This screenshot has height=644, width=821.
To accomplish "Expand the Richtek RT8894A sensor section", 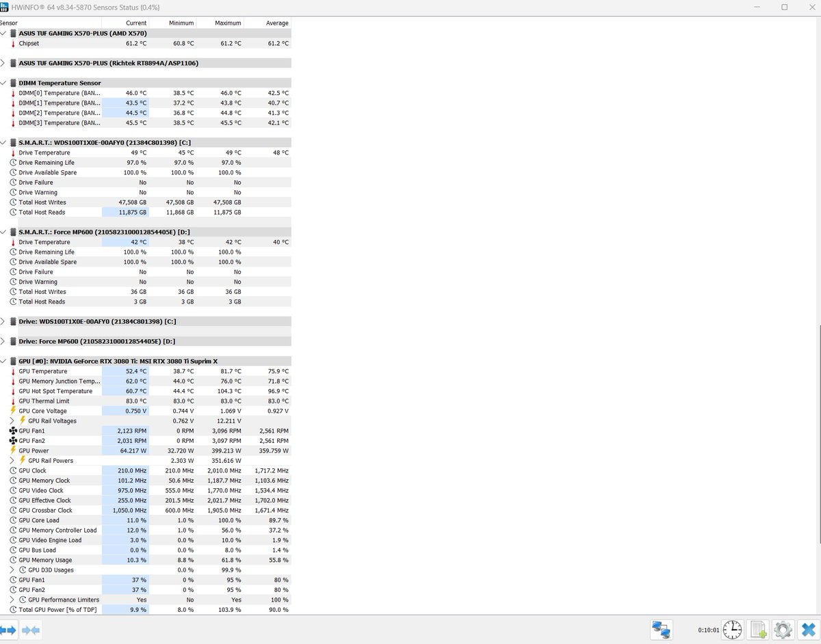I will [3, 63].
